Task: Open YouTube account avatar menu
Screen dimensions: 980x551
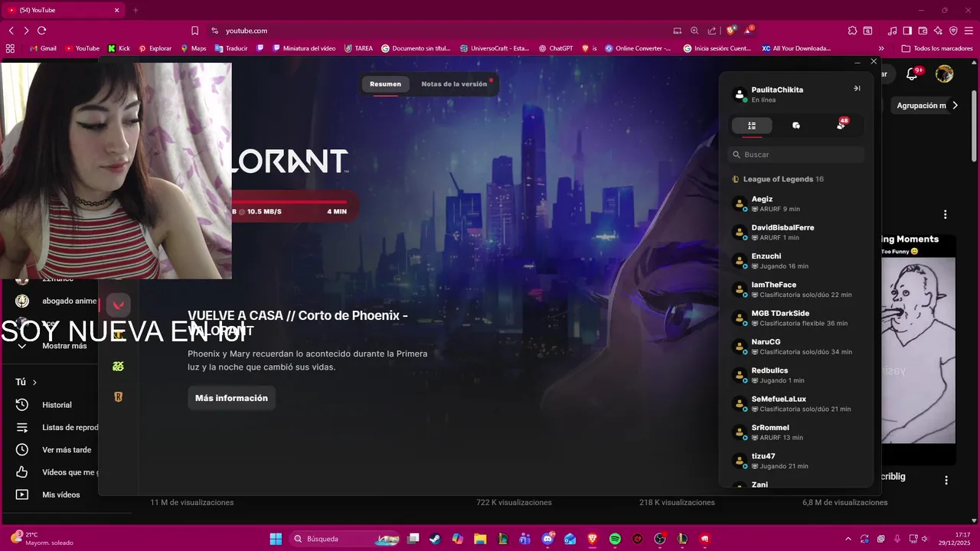Action: tap(944, 74)
